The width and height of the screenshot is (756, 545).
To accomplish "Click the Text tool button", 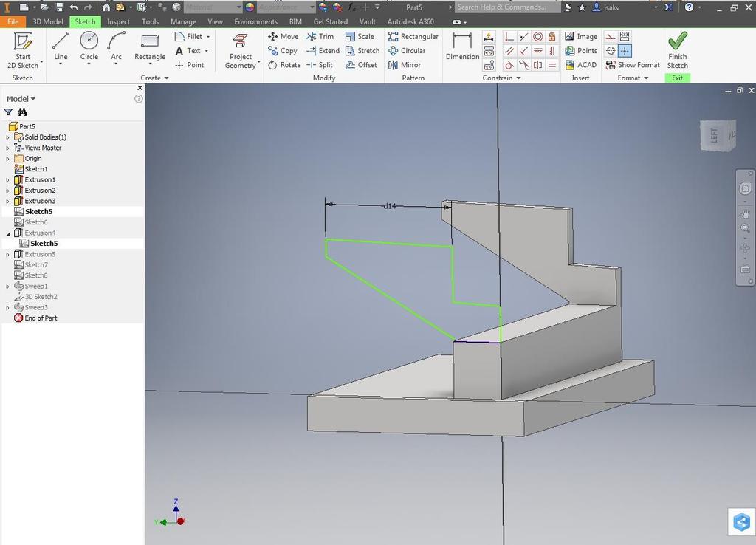I will click(x=191, y=51).
